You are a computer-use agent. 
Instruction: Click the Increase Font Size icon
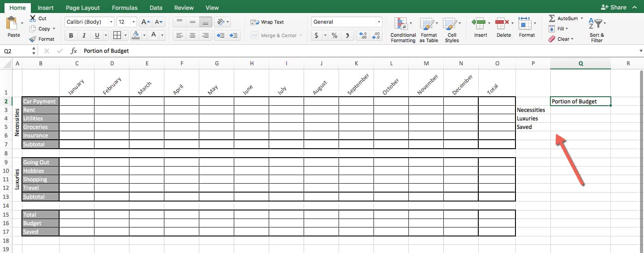coord(145,22)
